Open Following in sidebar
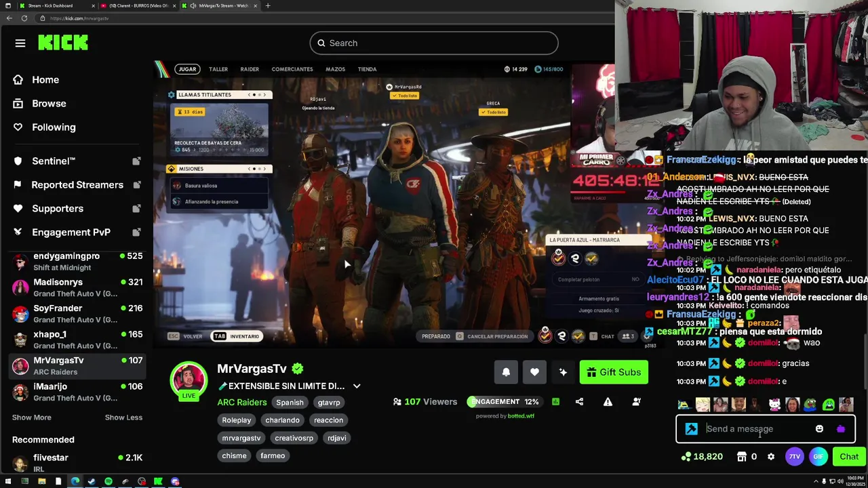Image resolution: width=868 pixels, height=488 pixels. (x=54, y=127)
